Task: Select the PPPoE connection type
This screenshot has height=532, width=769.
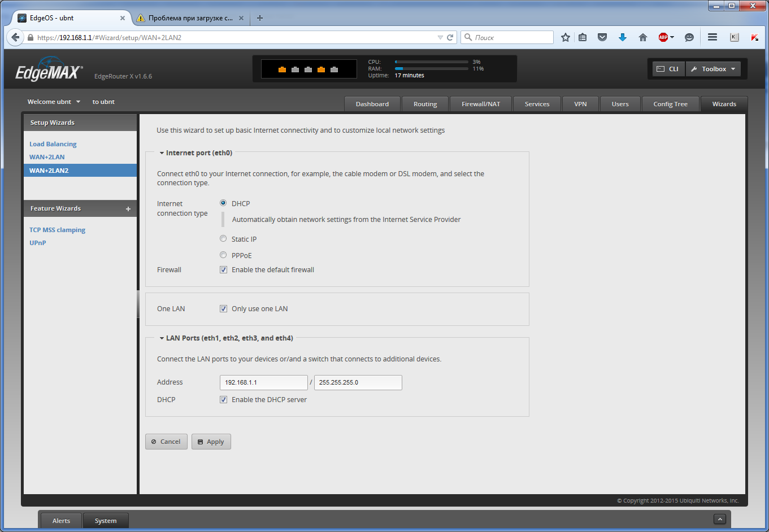Action: pos(223,255)
